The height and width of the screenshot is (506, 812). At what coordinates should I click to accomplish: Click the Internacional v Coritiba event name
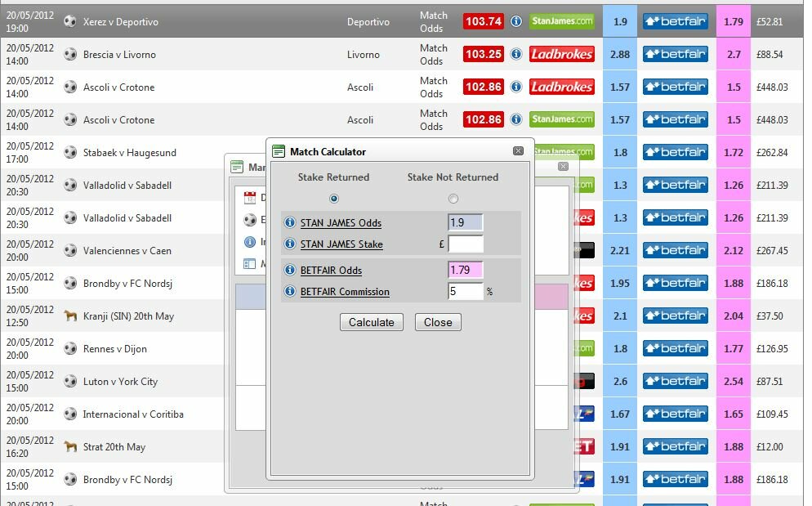point(133,414)
